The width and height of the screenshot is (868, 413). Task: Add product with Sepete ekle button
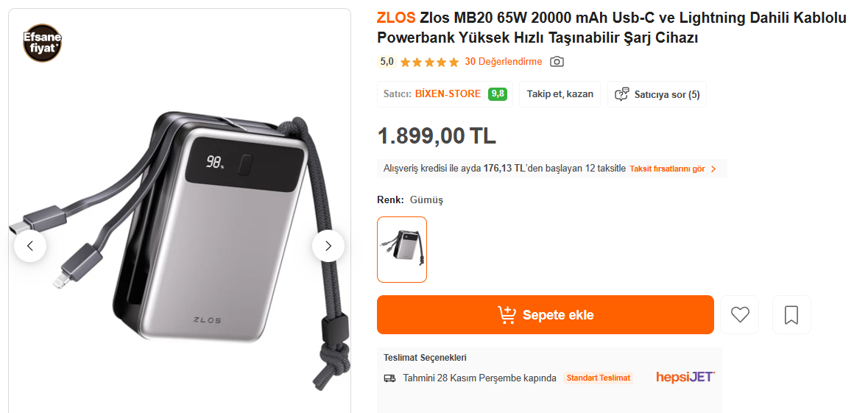tap(546, 315)
